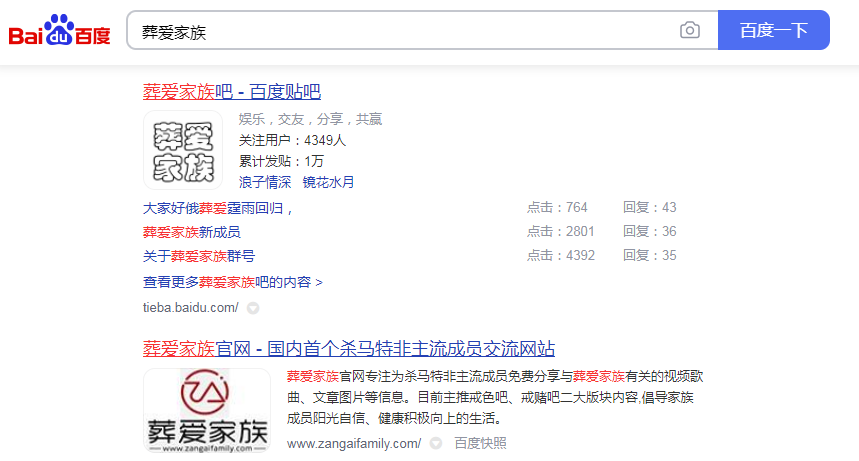Viewport: 859px width, 461px height.
Task: Open 百度快照 cached page link
Action: (480, 443)
